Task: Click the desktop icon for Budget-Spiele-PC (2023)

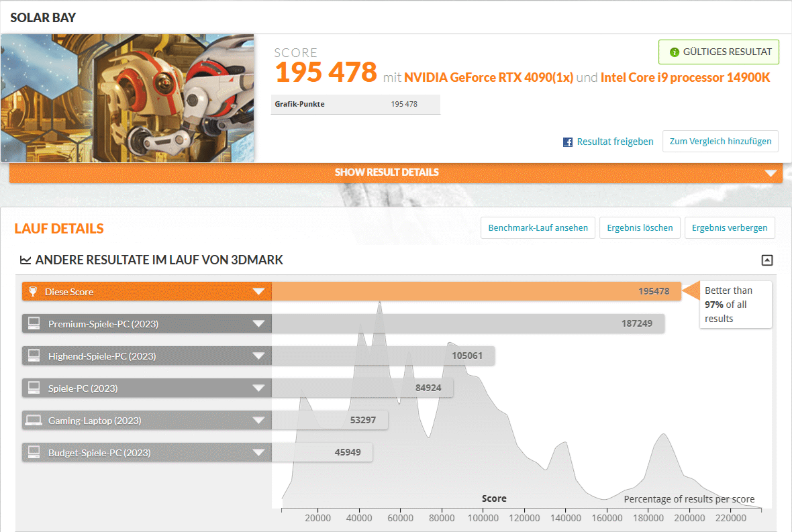Action: pyautogui.click(x=34, y=453)
